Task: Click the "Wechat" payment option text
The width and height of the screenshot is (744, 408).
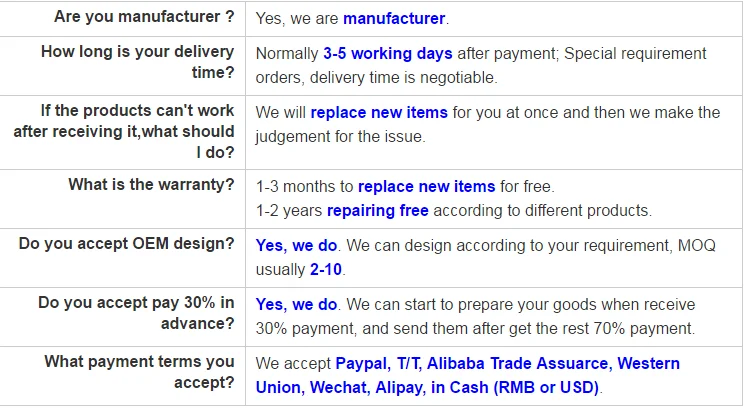Action: 337,388
